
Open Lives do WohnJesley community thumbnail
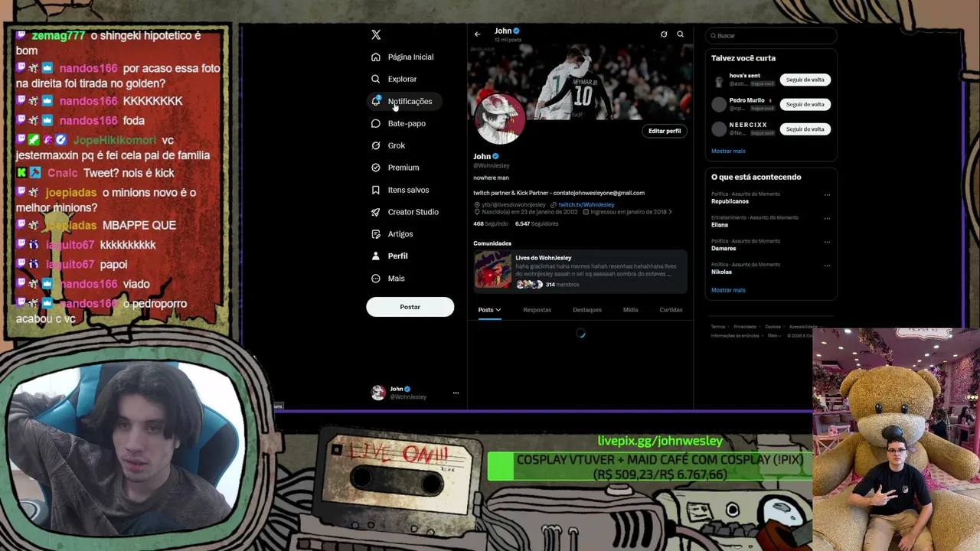click(x=492, y=270)
